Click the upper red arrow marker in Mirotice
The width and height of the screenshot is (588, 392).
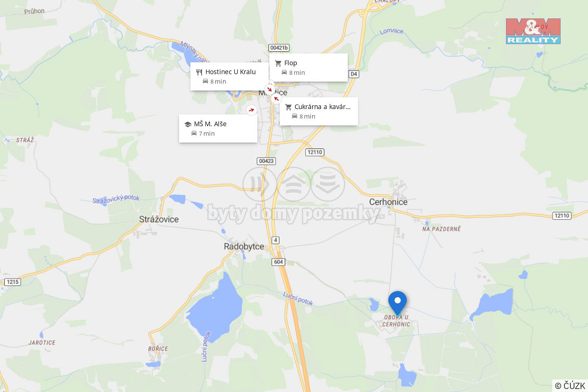pos(269,89)
